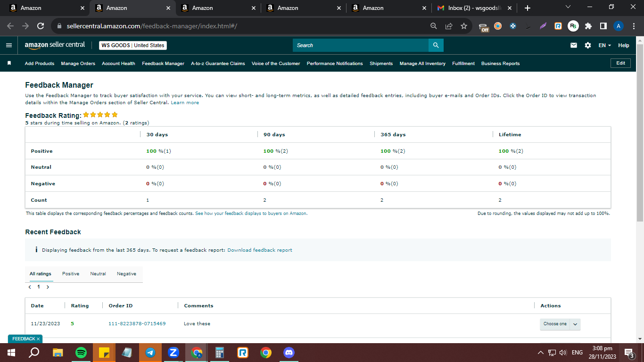Click the 'Love these' feedback comment
The image size is (644, 362).
(x=197, y=324)
